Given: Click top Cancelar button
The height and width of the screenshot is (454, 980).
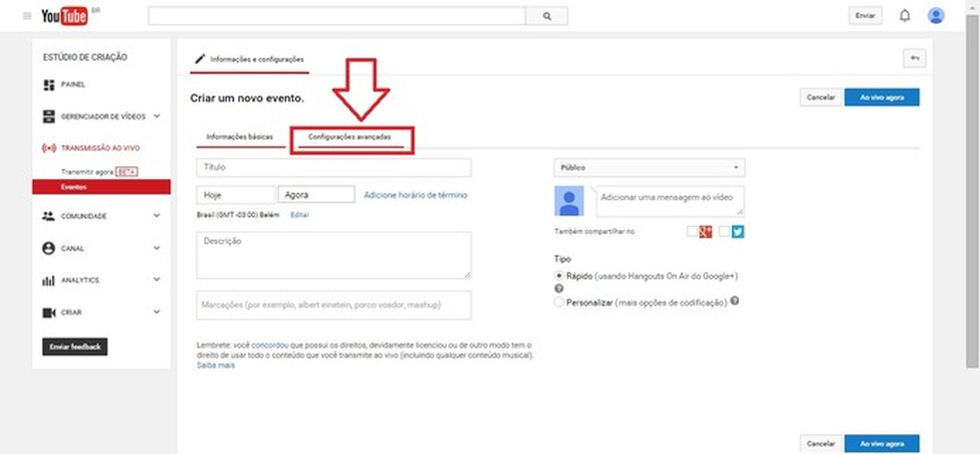Looking at the screenshot, I should 821,98.
